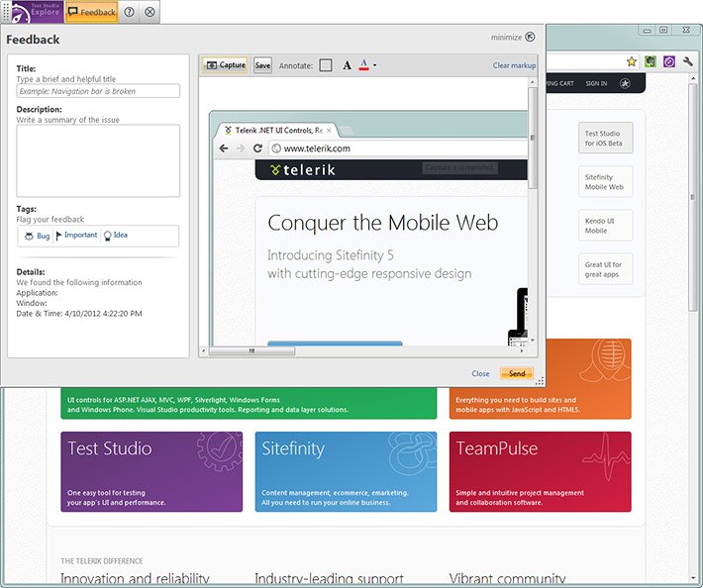Click the Date & Time details line
Screen dimensions: 703x588
coord(79,313)
